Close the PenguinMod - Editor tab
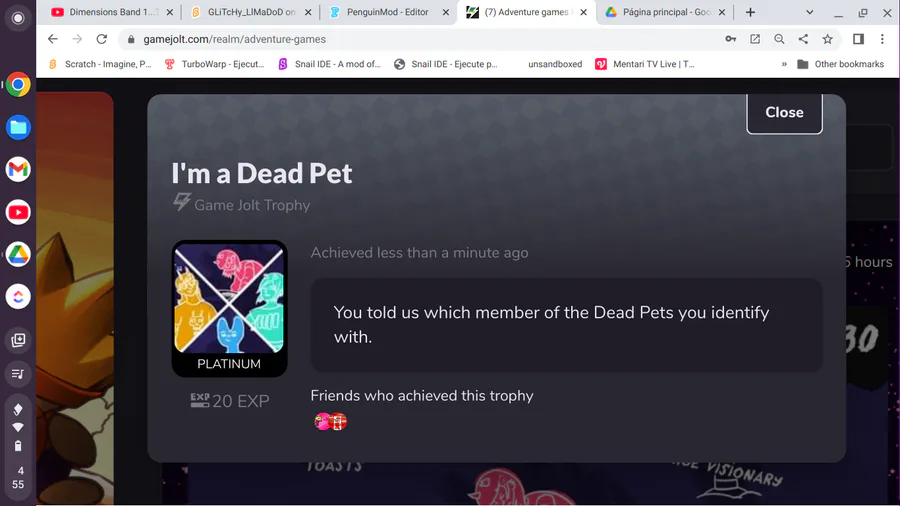Viewport: 900px width, 506px height. coord(445,12)
